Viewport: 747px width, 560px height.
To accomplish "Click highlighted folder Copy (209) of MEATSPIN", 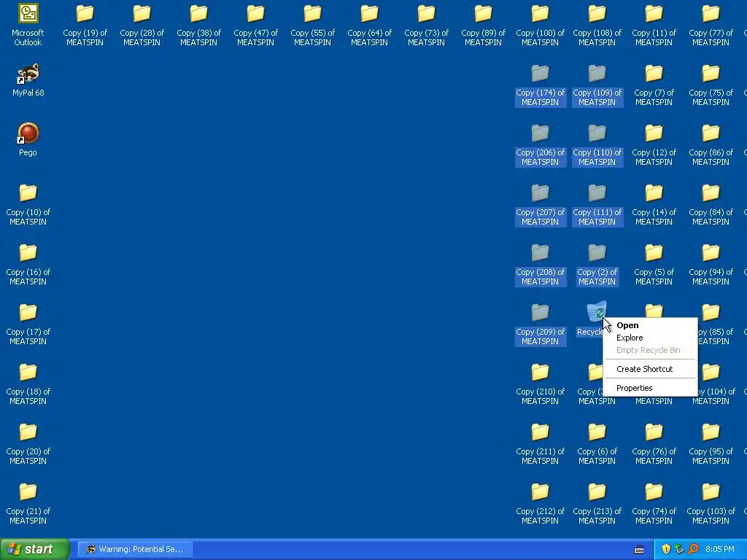I will click(540, 324).
